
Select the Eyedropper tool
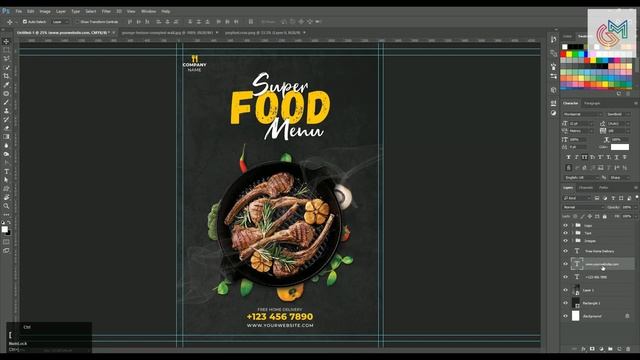coord(6,84)
